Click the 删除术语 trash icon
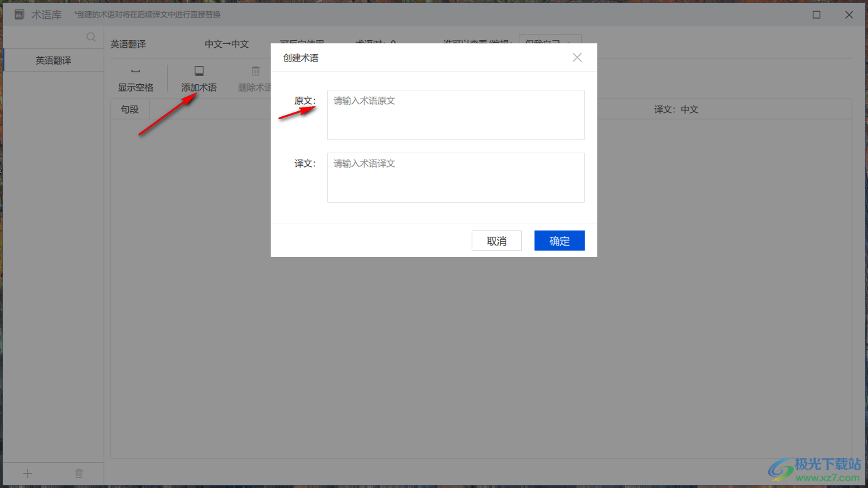Viewport: 868px width, 488px height. pos(256,71)
